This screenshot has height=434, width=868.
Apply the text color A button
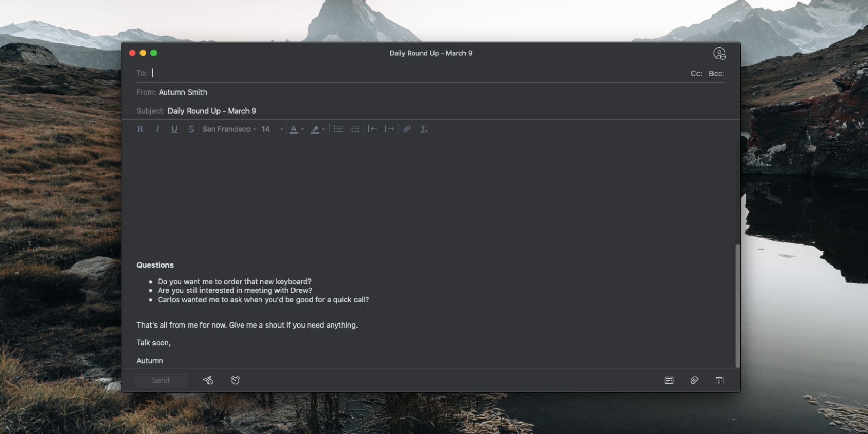(x=293, y=129)
